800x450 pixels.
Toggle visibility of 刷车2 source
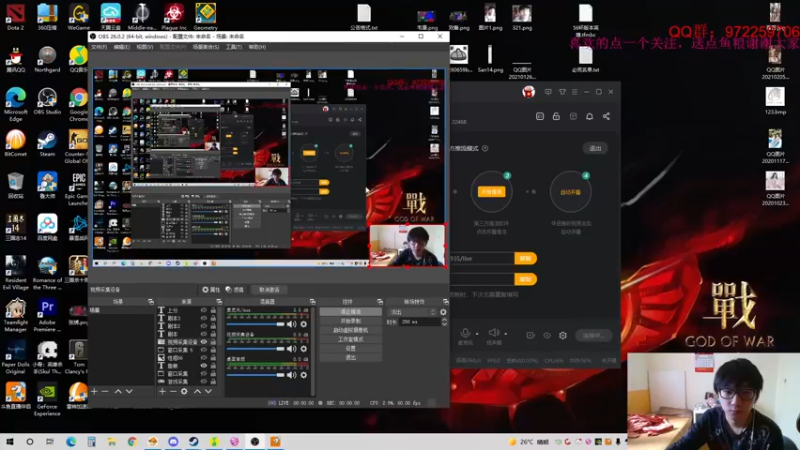pyautogui.click(x=204, y=326)
